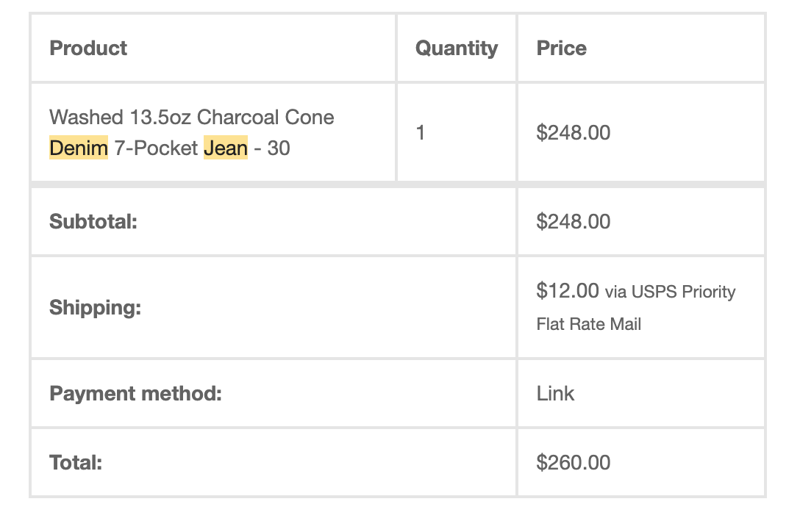Click the 7-Pocket text in product name
This screenshot has width=800, height=532.
click(x=156, y=148)
